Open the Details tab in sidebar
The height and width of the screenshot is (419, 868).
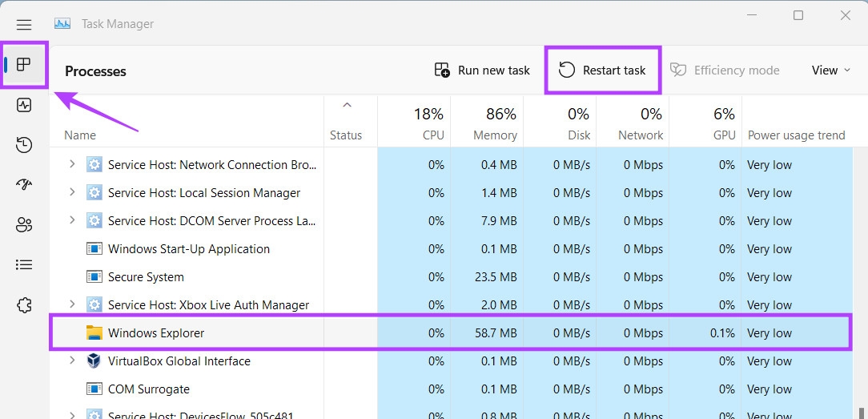tap(24, 264)
